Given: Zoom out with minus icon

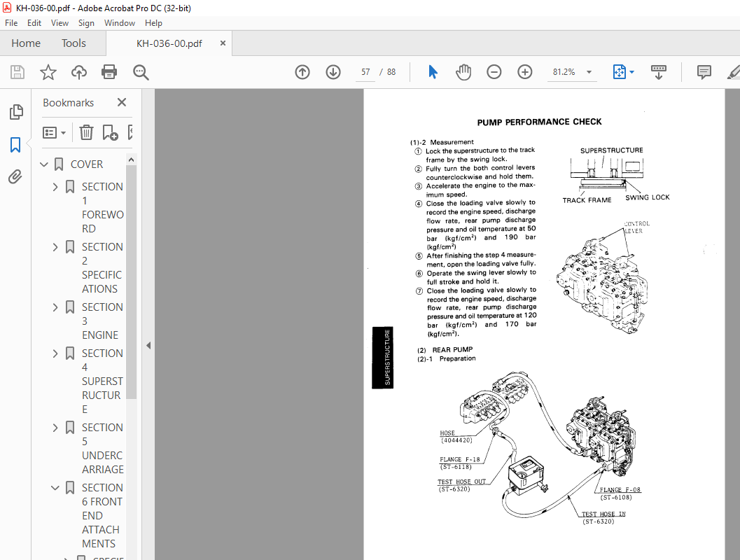Looking at the screenshot, I should (x=494, y=72).
